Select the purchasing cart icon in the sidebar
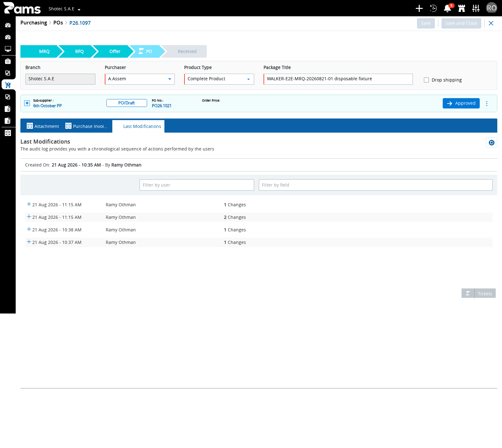The width and height of the screenshot is (502, 448). 8,85
